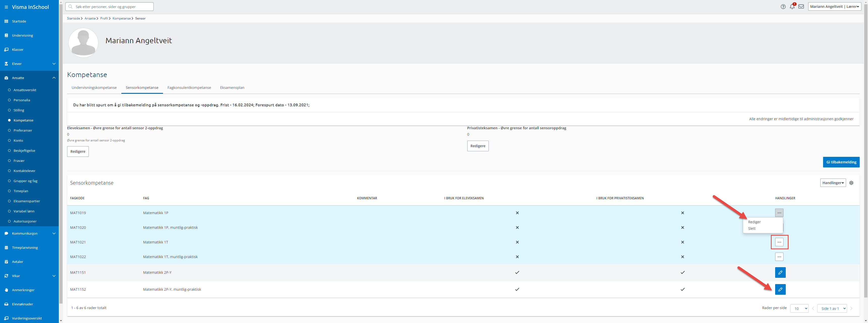868x323 pixels.
Task: Click the Klasser sidebar icon
Action: pos(6,49)
